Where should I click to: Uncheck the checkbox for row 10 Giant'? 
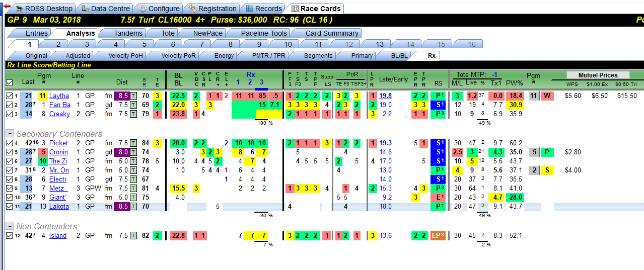coord(9,197)
